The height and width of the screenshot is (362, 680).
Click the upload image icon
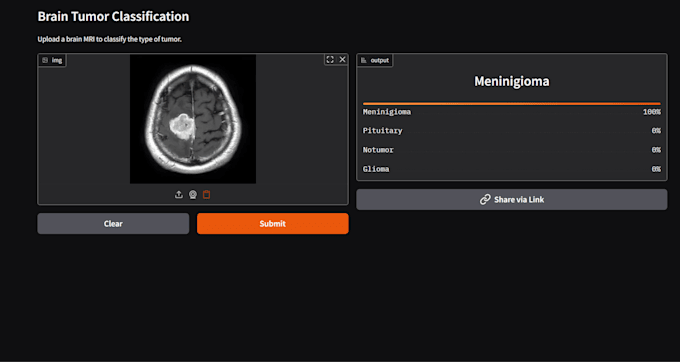point(179,195)
